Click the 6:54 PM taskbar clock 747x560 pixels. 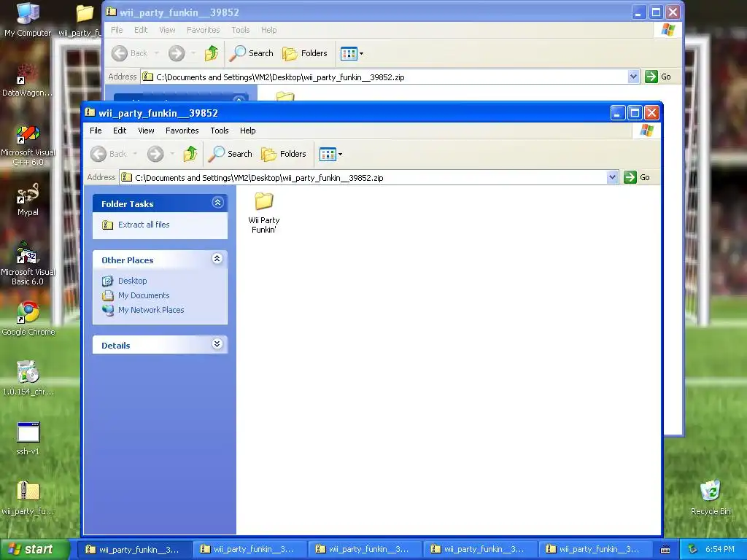click(x=720, y=549)
